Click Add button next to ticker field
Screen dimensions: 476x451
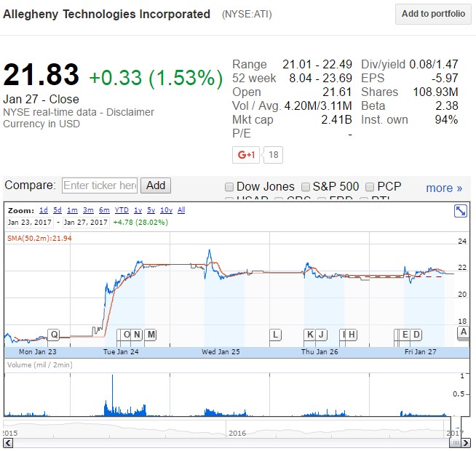pos(156,185)
